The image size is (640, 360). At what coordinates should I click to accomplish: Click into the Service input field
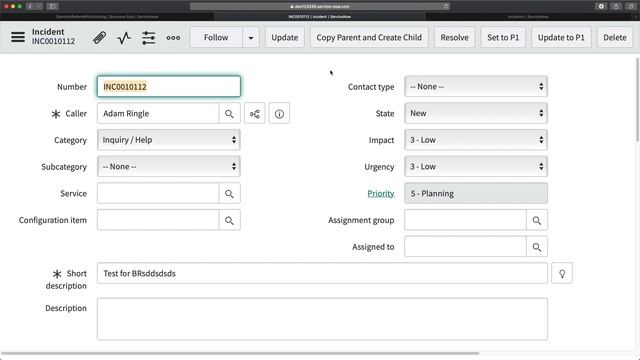click(158, 193)
